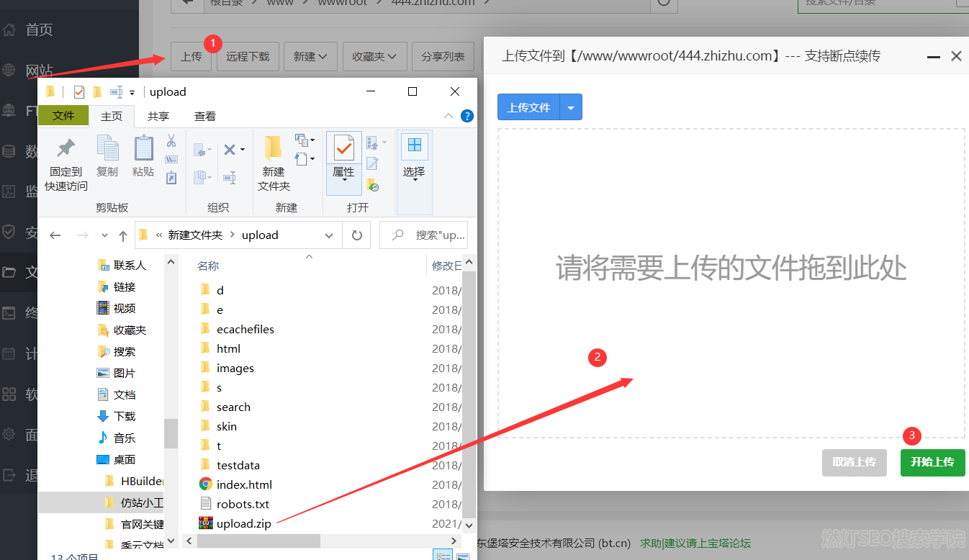Select the testdata folder
Screen dimensions: 969x560
click(x=238, y=465)
